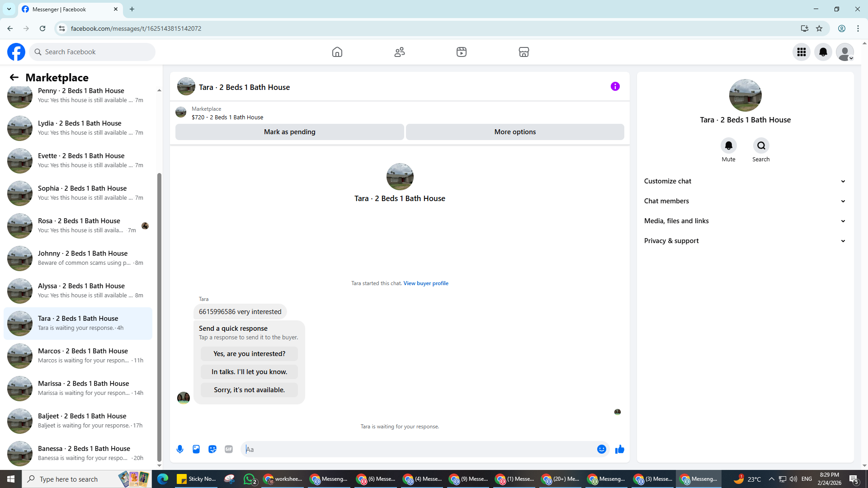The height and width of the screenshot is (488, 868).
Task: Click the conversation list scrollbar
Action: tap(159, 316)
